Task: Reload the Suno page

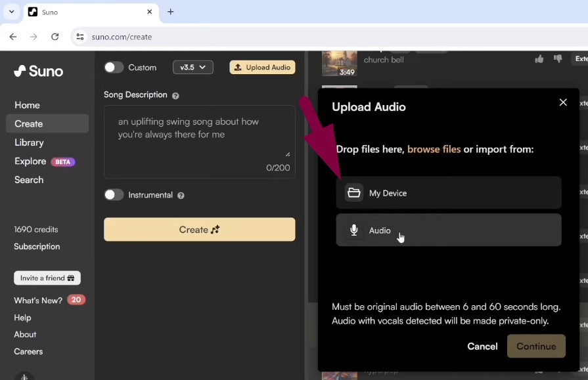Action: coord(55,37)
